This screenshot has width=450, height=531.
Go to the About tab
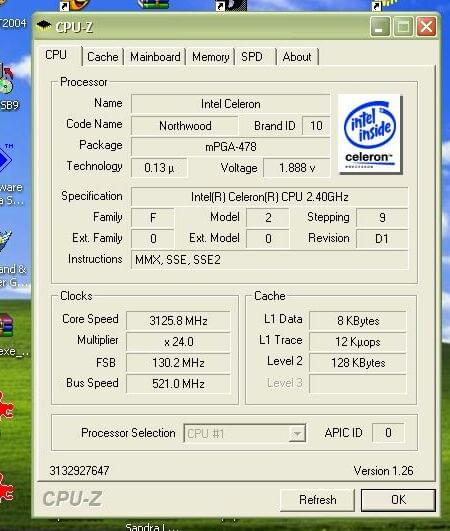click(298, 57)
